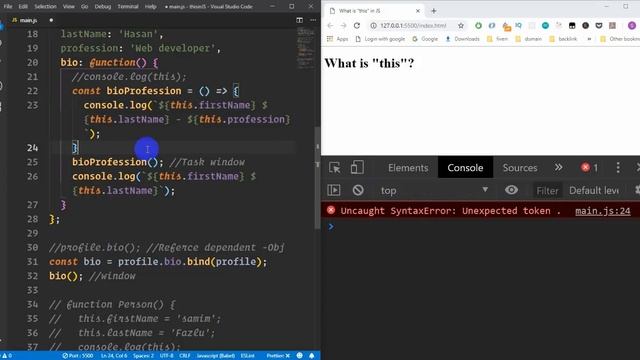Open the Apps bookmark shortcut

point(338,39)
